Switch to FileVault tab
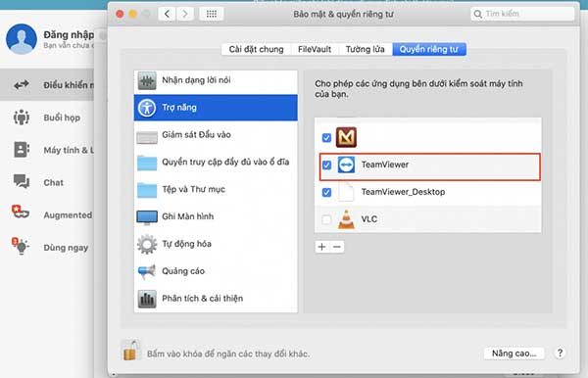 (315, 49)
